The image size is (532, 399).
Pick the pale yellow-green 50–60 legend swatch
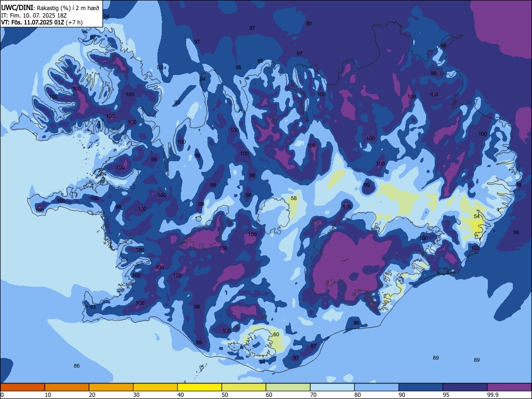tap(244, 387)
